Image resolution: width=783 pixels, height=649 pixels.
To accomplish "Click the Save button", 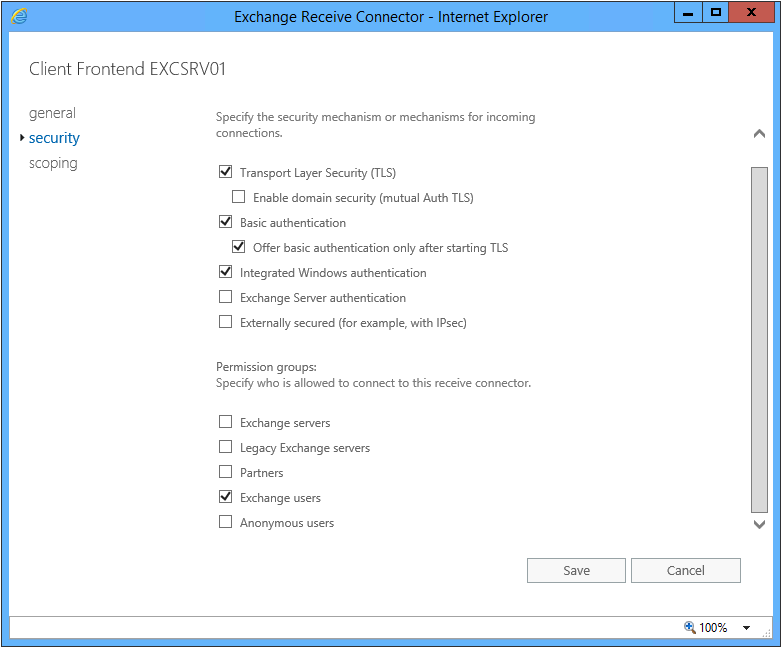I will tap(576, 570).
